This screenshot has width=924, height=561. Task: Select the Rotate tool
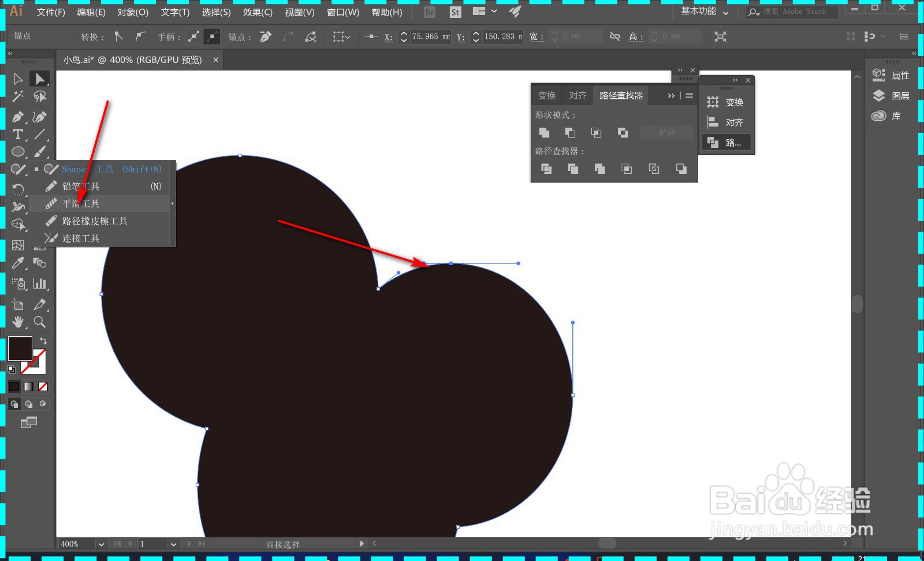[x=18, y=189]
